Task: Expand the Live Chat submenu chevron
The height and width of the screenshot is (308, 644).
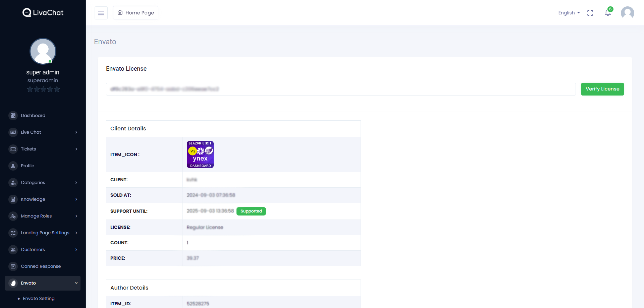Action: (x=76, y=132)
